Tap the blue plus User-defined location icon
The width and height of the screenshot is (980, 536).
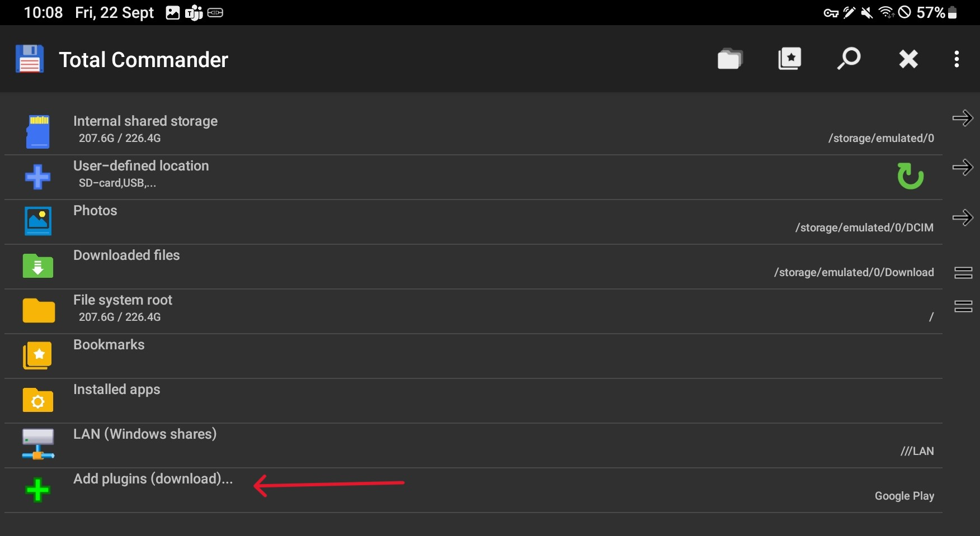(x=38, y=177)
